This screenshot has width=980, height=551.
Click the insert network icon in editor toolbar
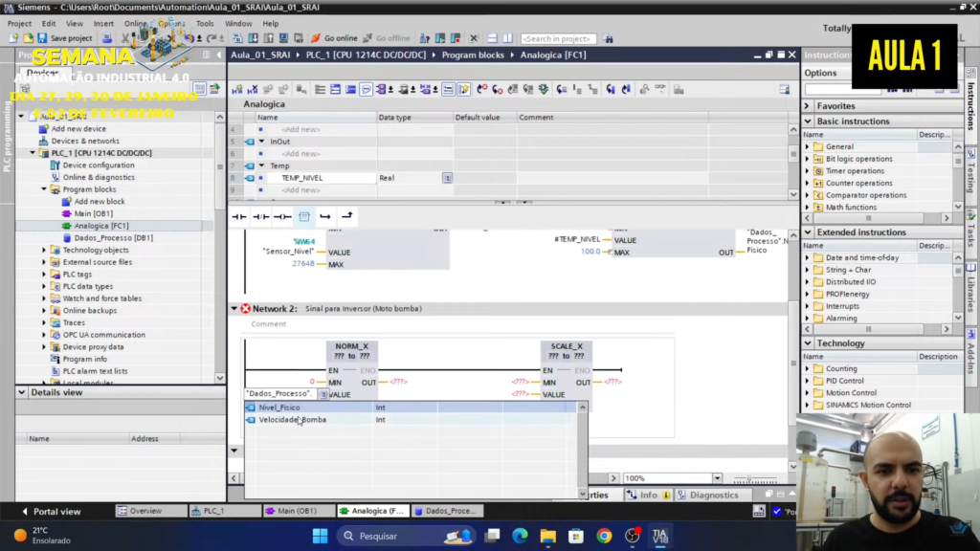click(x=237, y=89)
